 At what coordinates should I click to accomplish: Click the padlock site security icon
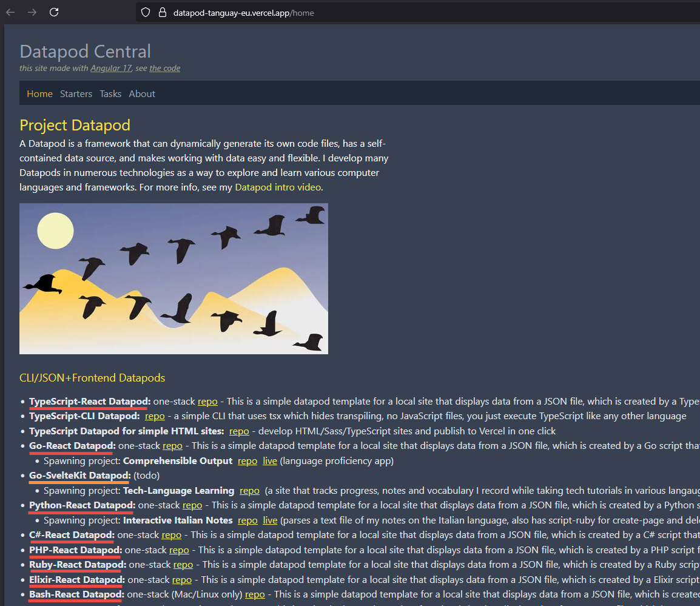tap(161, 12)
